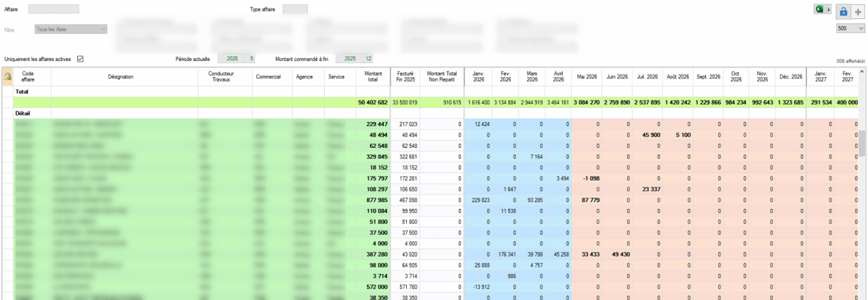868x300 pixels.
Task: Select the negative cell -13 912
Action: pos(478,287)
